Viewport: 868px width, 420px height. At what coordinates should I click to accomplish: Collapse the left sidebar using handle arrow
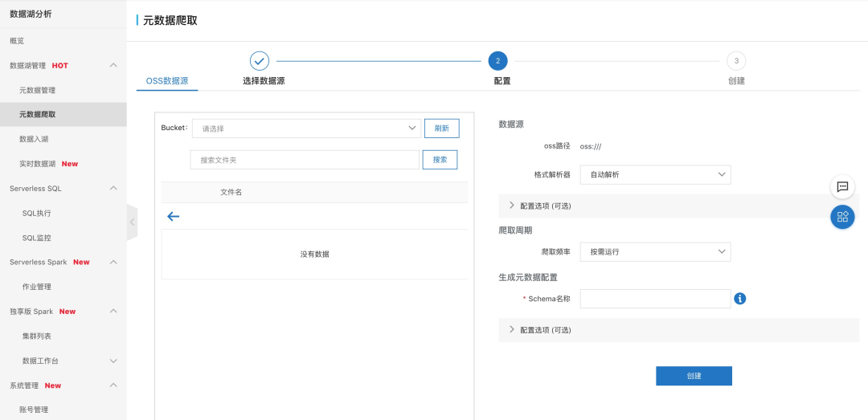(132, 222)
